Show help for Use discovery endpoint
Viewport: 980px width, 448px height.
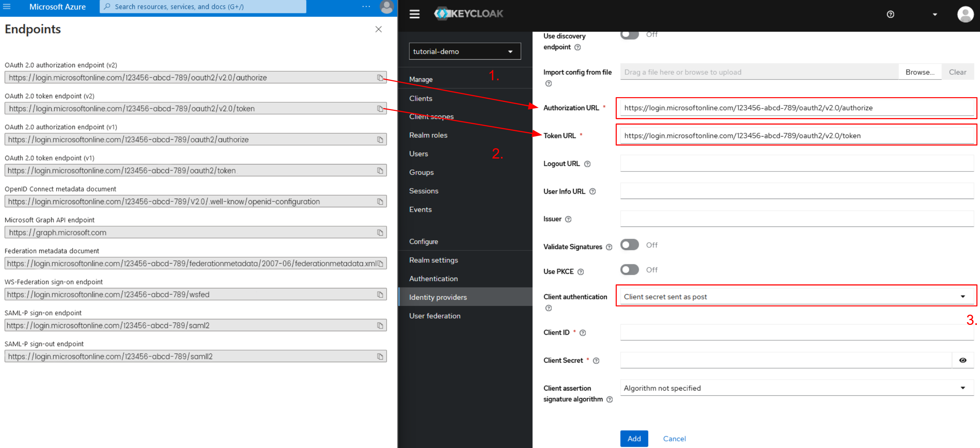pos(577,47)
